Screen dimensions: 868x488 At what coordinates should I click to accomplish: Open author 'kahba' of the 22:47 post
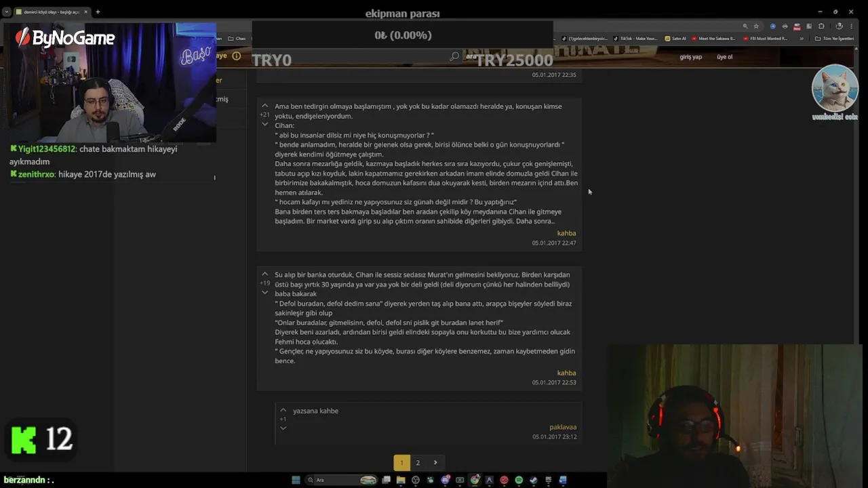point(566,233)
